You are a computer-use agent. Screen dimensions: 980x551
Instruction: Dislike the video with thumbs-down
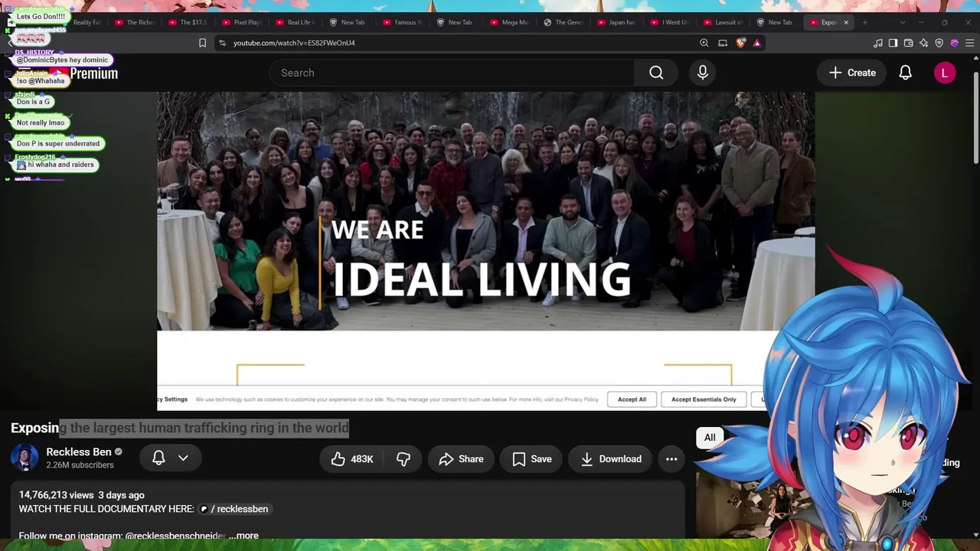(403, 459)
